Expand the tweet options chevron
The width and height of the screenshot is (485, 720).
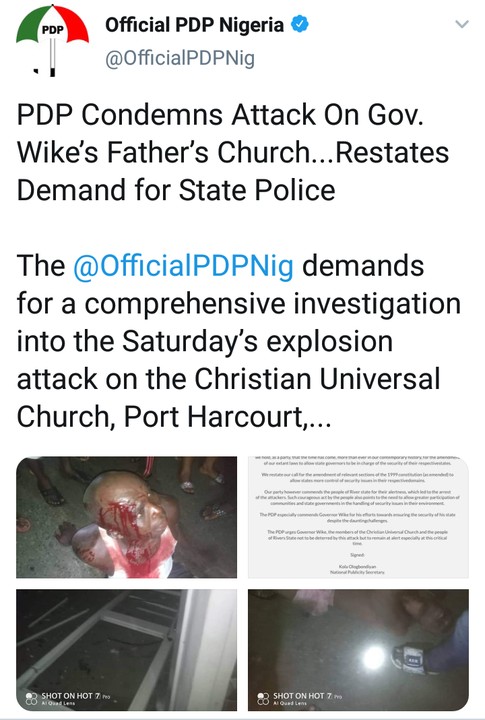[x=462, y=24]
